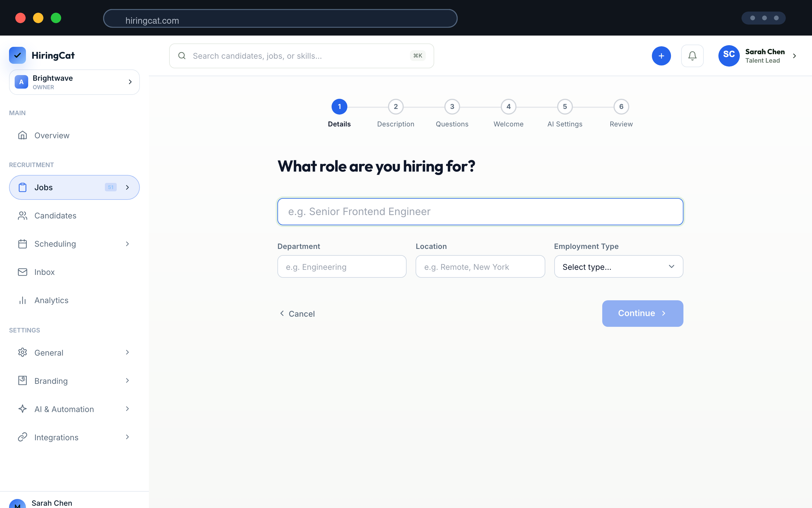The width and height of the screenshot is (812, 508).
Task: Click the Jobs count badge 51
Action: coord(111,187)
